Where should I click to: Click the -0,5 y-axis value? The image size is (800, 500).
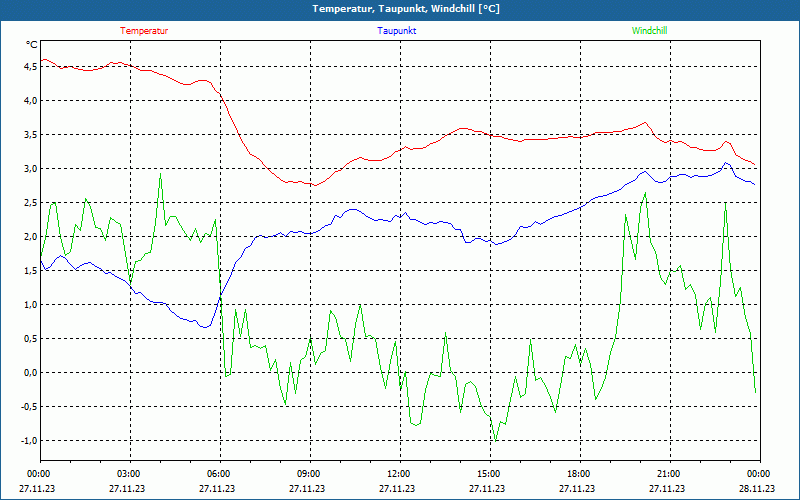tap(29, 407)
